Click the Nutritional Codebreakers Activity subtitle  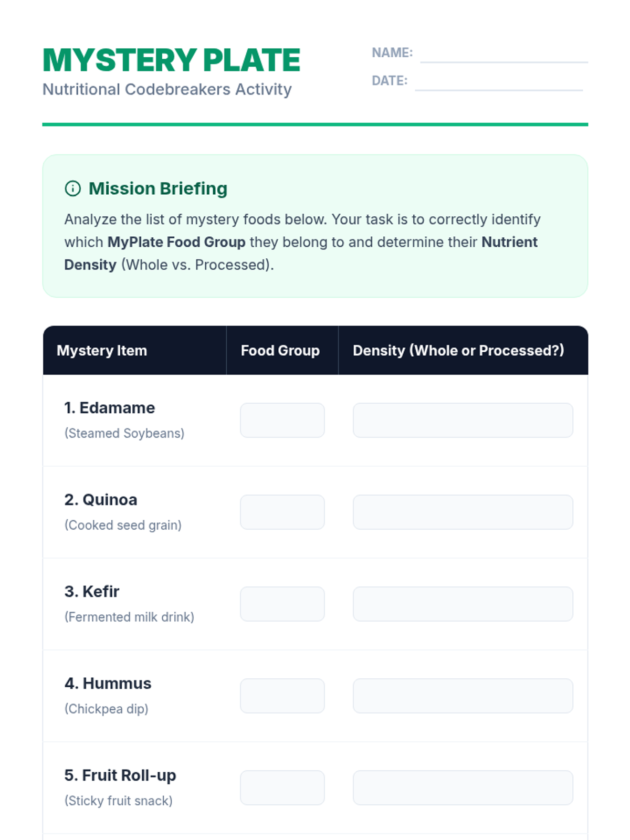167,89
